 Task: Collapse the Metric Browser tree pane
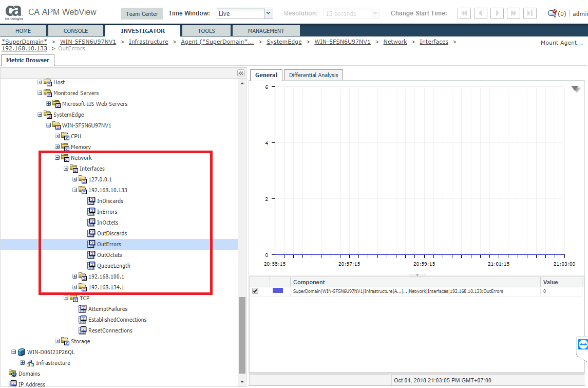point(241,73)
